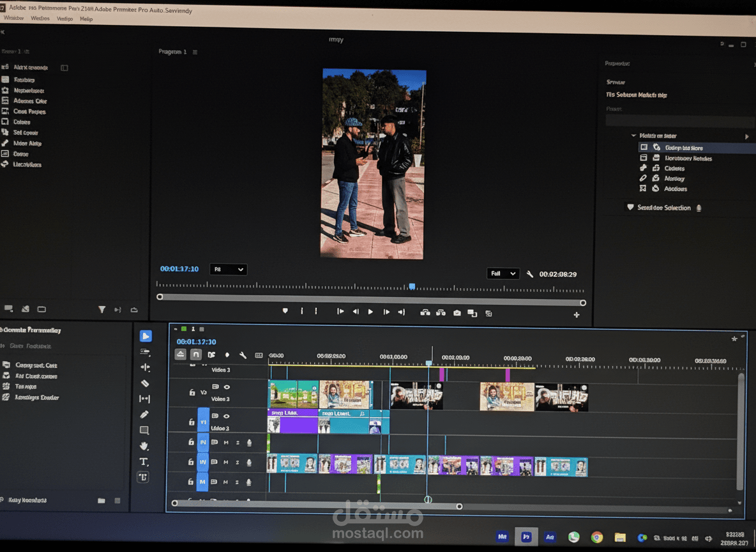Toggle insert as nests button in timeline header
This screenshot has height=552, width=756.
(x=180, y=354)
